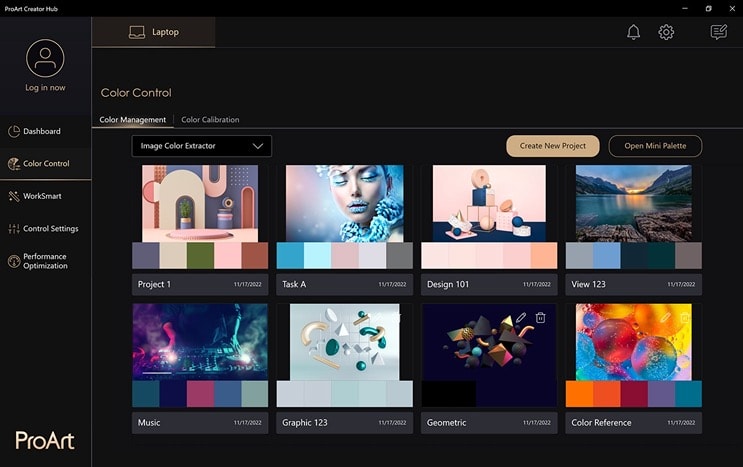Screen dimensions: 743x467
Task: Expand the Image Color Extractor dropdown
Action: pyautogui.click(x=202, y=146)
